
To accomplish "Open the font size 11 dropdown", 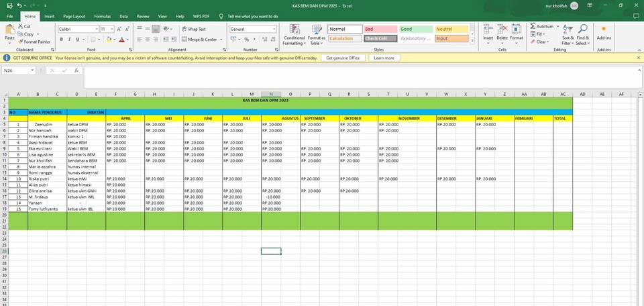I will 112,29.
